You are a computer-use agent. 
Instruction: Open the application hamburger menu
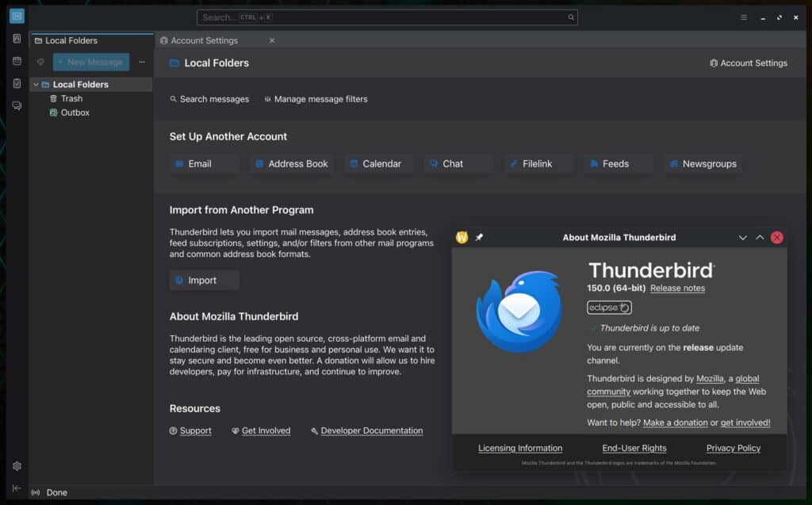[744, 17]
